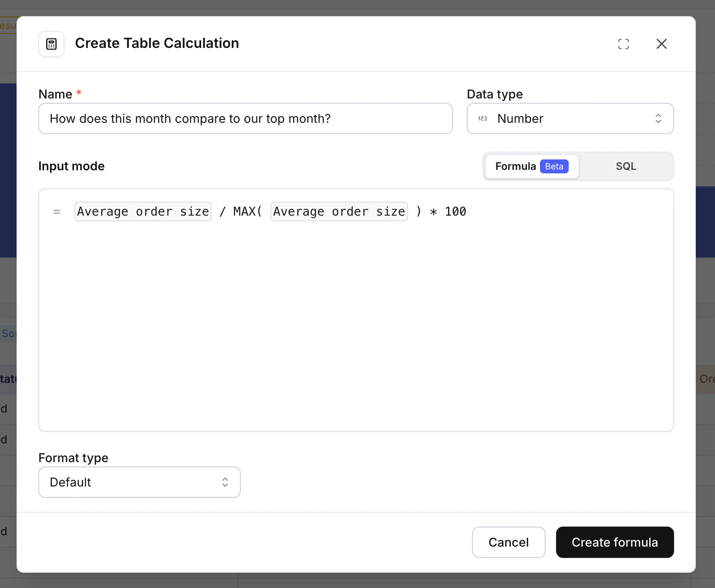Click the MAX function text in the formula
The image size is (715, 588).
point(246,211)
